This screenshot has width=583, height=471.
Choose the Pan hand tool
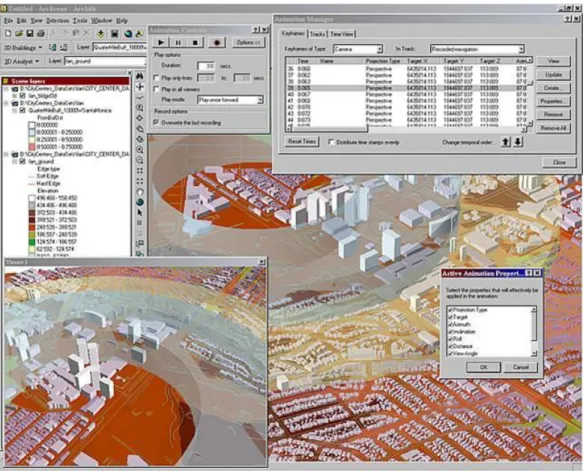click(140, 192)
